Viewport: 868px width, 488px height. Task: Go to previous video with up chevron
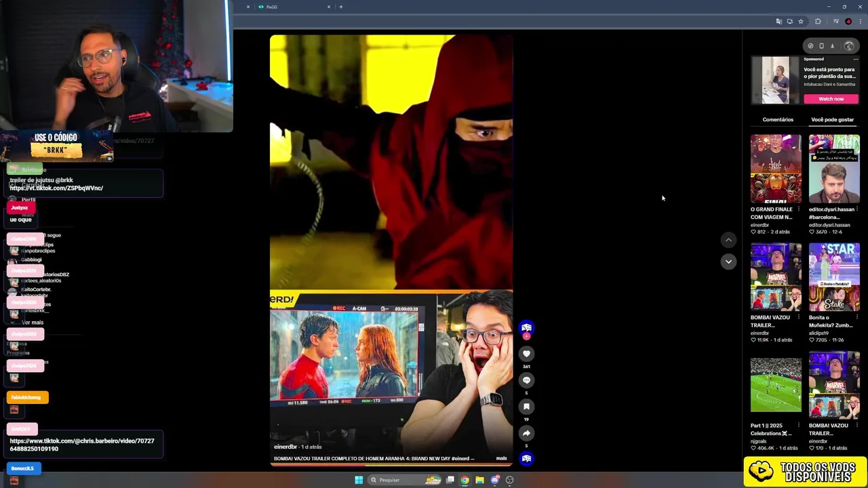(x=728, y=240)
